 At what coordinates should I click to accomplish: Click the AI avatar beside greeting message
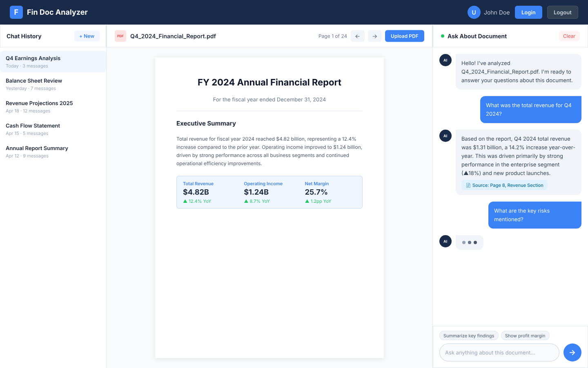pyautogui.click(x=445, y=60)
